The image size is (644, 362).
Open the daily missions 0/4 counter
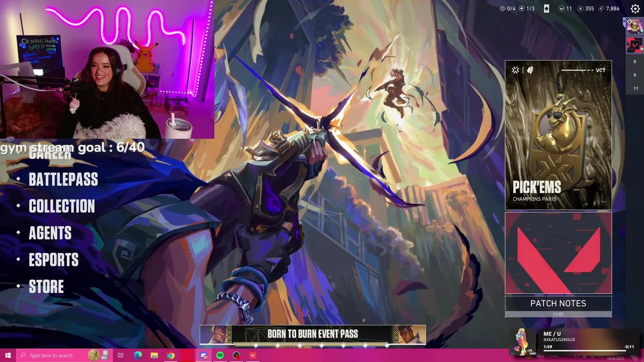pos(507,9)
